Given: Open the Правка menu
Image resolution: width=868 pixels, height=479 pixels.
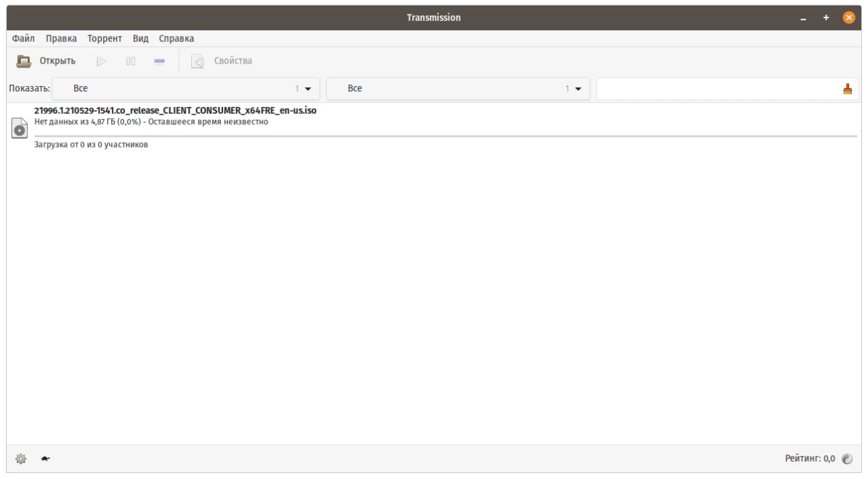Looking at the screenshot, I should click(62, 39).
